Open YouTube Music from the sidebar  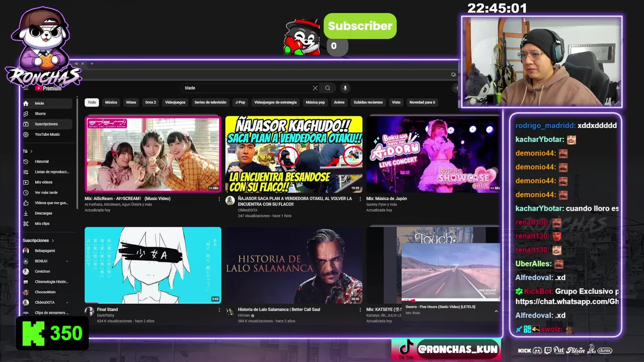tap(48, 134)
